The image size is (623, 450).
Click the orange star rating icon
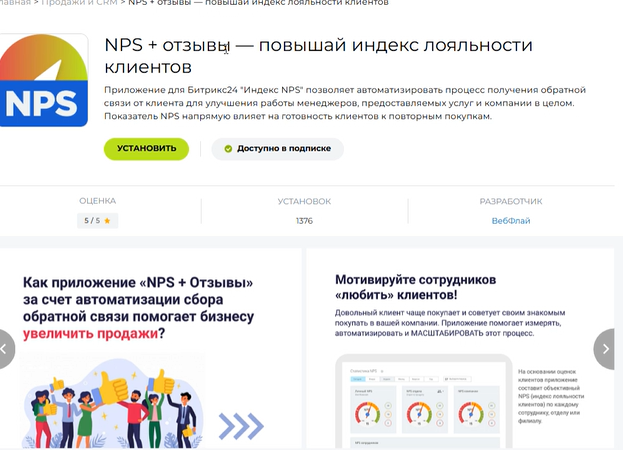107,220
